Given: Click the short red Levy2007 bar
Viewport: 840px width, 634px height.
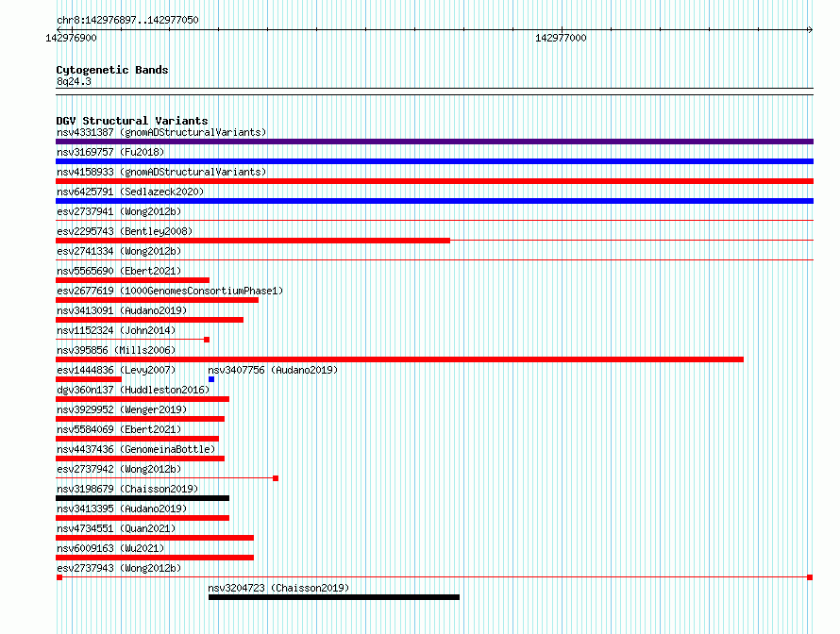Looking at the screenshot, I should click(x=89, y=379).
